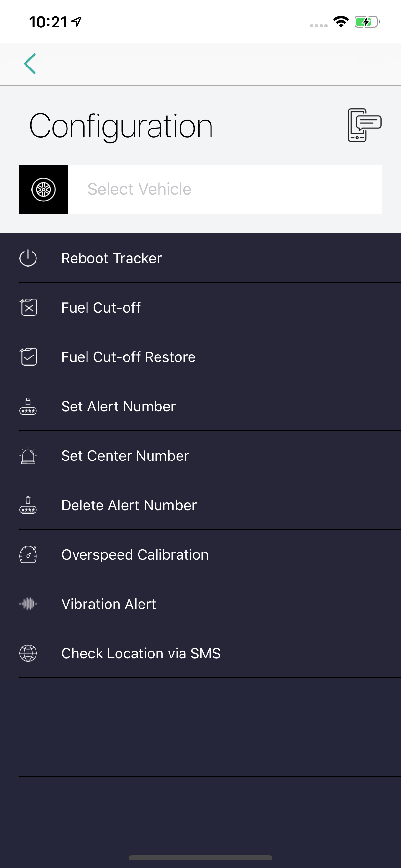
Task: Tap the back arrow icon
Action: (30, 64)
